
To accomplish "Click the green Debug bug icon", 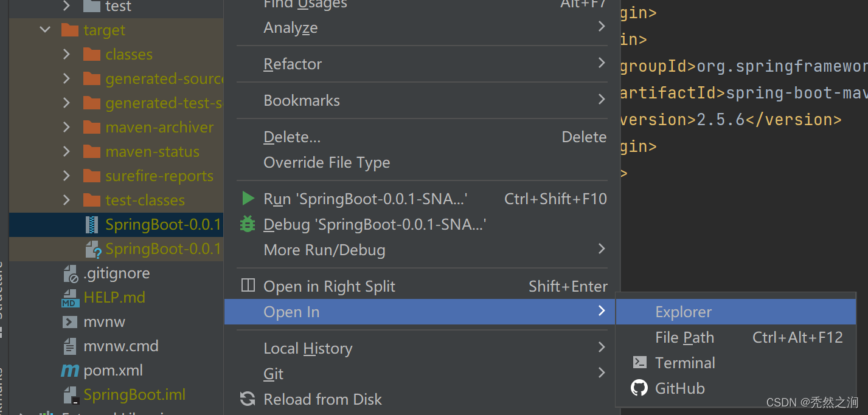I will pyautogui.click(x=248, y=224).
